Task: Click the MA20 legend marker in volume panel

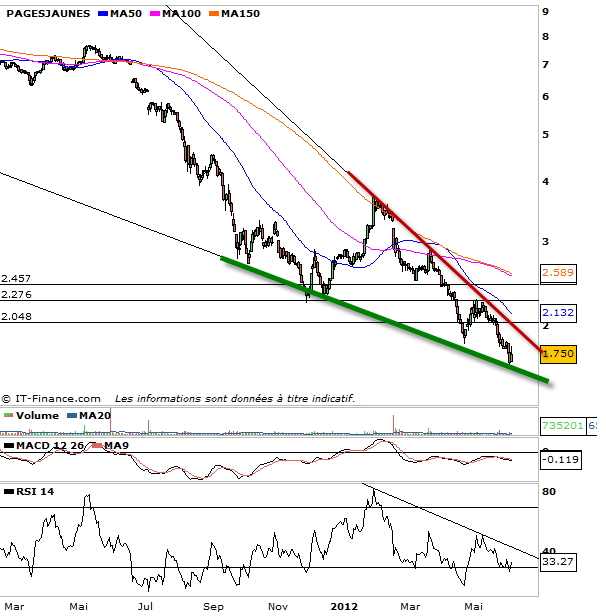Action: click(72, 415)
